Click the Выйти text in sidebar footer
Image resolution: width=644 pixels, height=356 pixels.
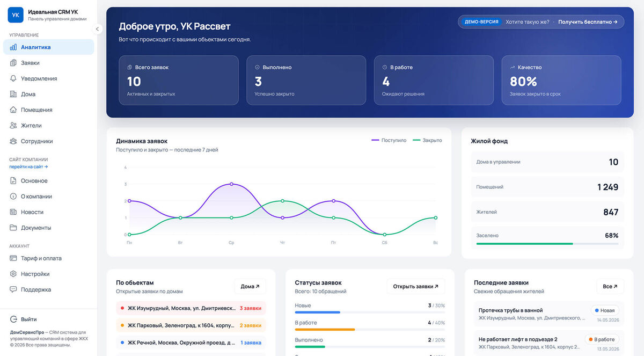coord(29,319)
